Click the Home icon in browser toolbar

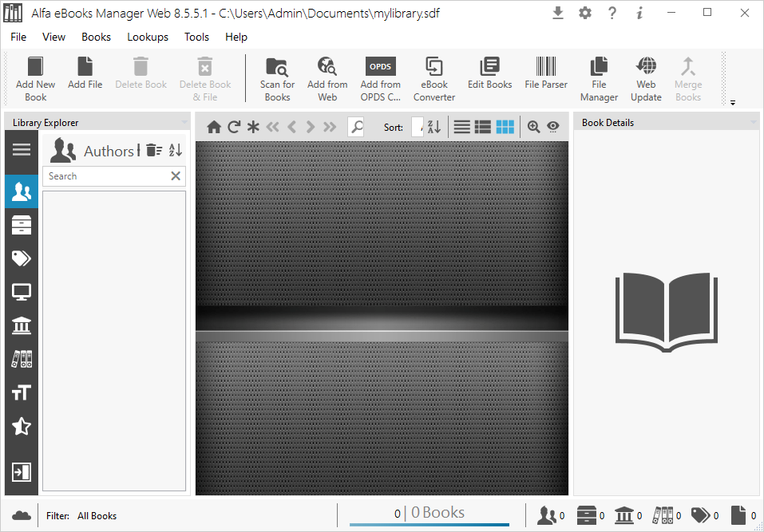[214, 127]
